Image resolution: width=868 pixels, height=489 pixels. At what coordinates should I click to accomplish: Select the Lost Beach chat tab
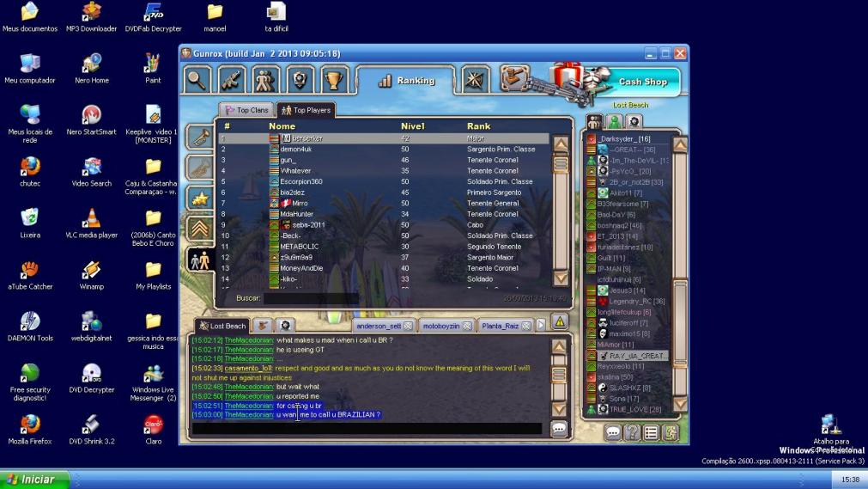[x=222, y=326]
